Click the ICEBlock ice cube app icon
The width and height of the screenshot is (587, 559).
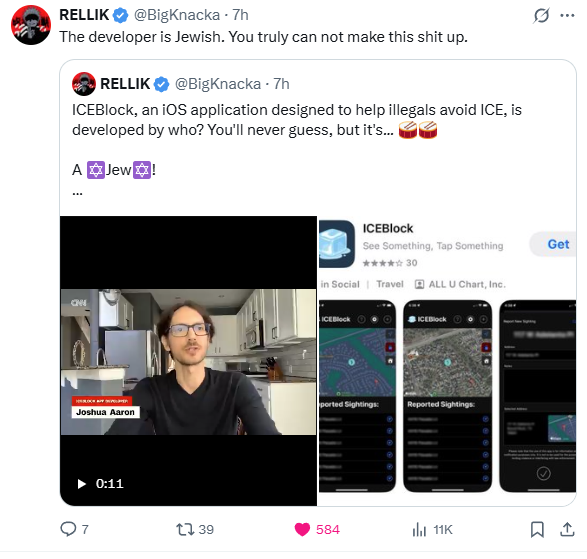(337, 244)
